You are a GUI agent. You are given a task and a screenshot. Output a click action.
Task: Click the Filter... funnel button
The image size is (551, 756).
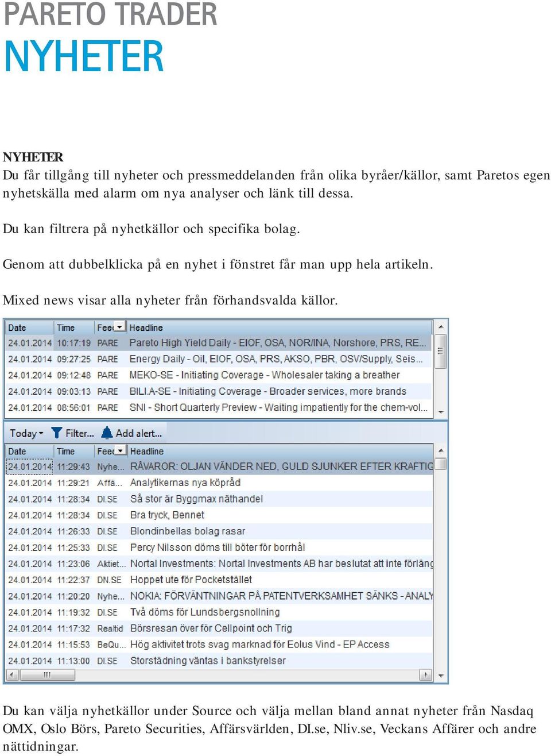[x=72, y=434]
